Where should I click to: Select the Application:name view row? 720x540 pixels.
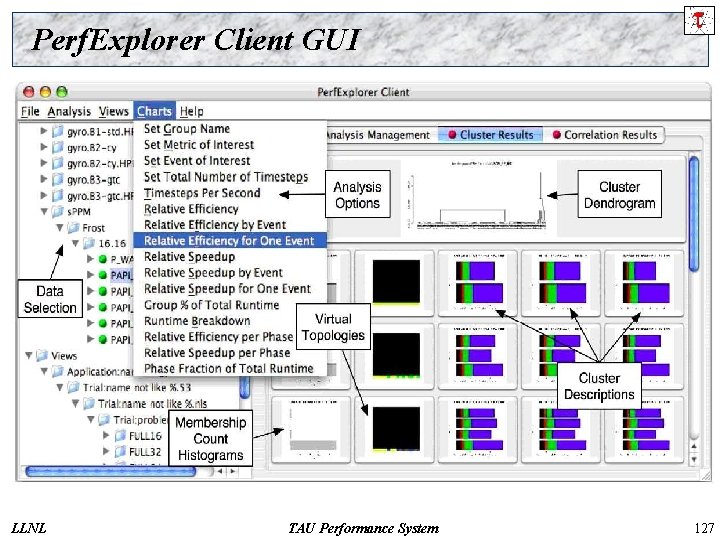tap(92, 371)
